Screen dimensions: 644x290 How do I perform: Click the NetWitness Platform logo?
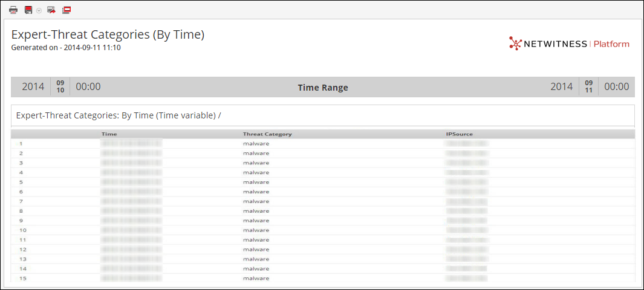[569, 43]
